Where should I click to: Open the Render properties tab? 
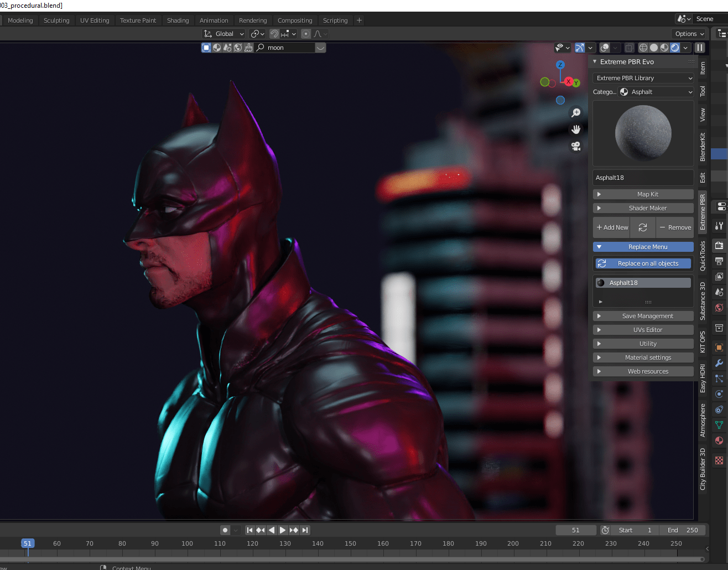click(719, 245)
